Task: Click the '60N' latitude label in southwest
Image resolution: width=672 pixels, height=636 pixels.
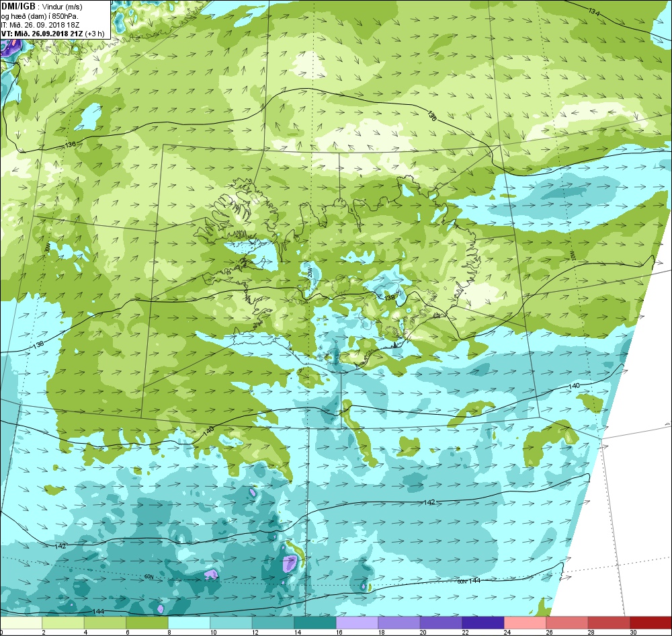Action: [x=149, y=577]
